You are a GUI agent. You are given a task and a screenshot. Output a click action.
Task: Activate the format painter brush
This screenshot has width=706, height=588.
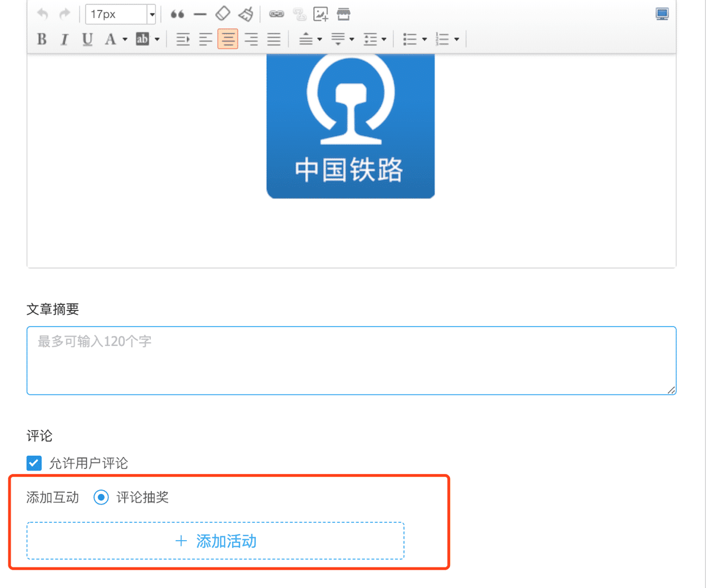(246, 14)
